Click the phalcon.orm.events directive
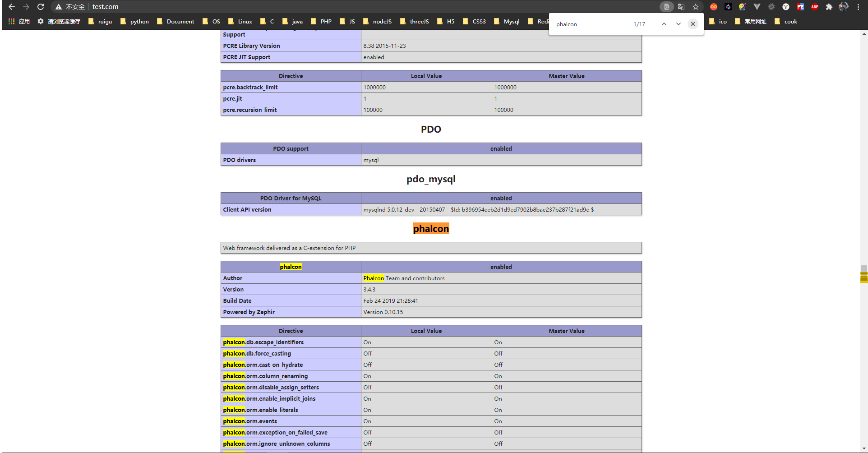This screenshot has height=453, width=868. pyautogui.click(x=250, y=421)
